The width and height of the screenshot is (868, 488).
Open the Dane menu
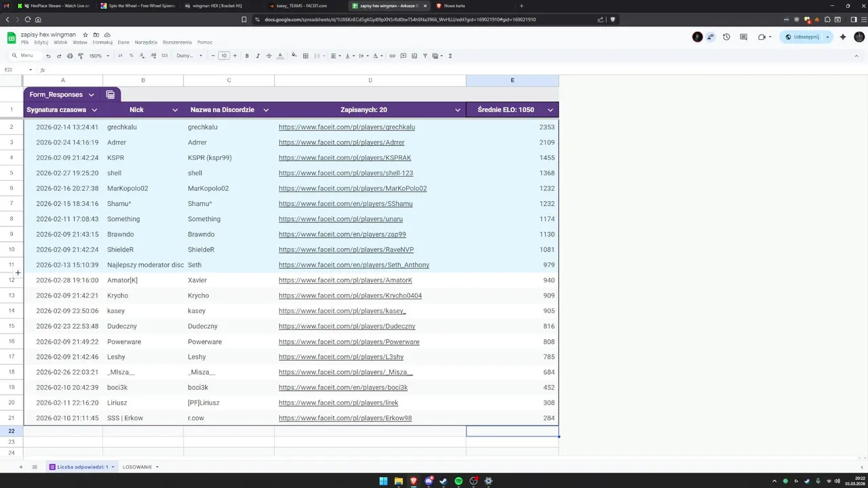click(123, 43)
